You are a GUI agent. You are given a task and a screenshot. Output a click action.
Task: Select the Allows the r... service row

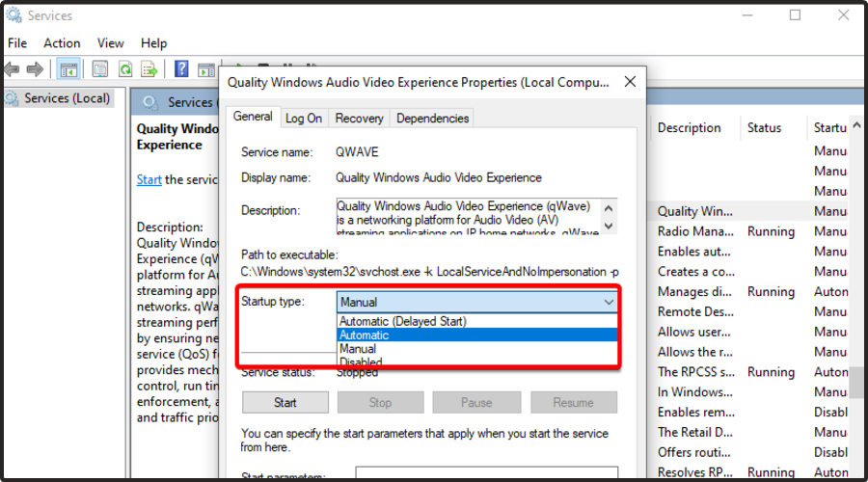[x=749, y=352]
